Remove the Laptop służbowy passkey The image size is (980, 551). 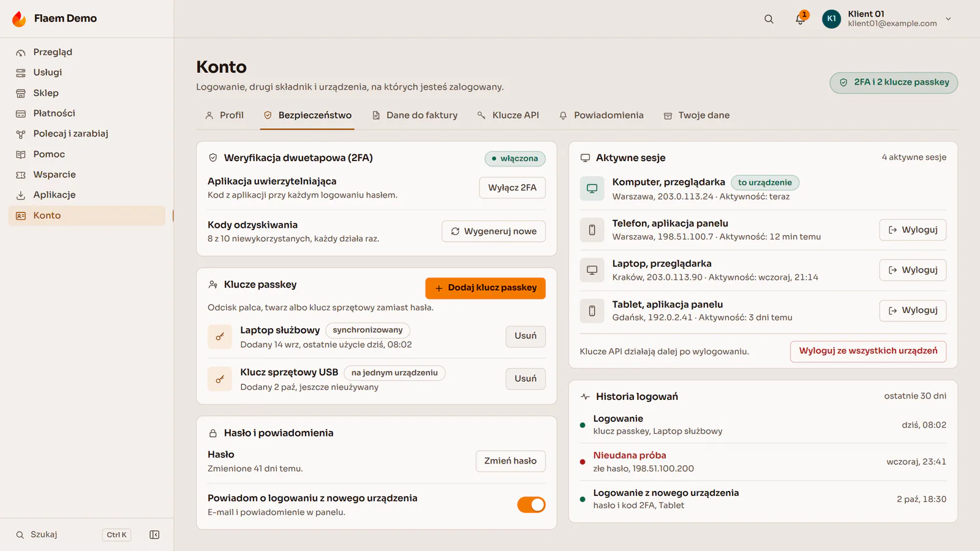pos(526,336)
